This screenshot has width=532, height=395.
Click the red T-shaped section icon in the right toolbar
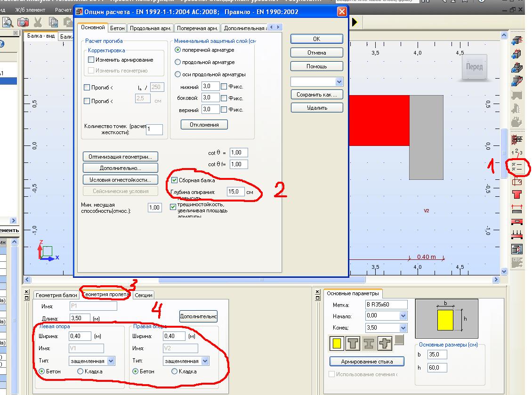[x=517, y=194]
